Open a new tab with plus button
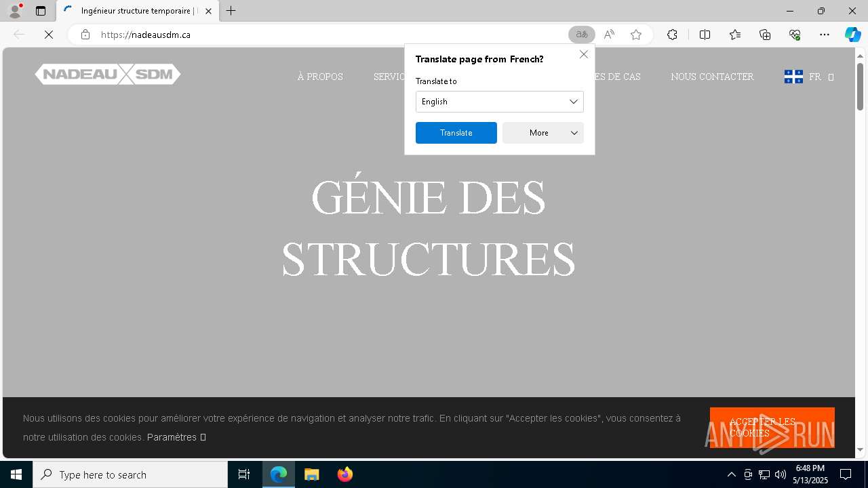 coord(231,11)
